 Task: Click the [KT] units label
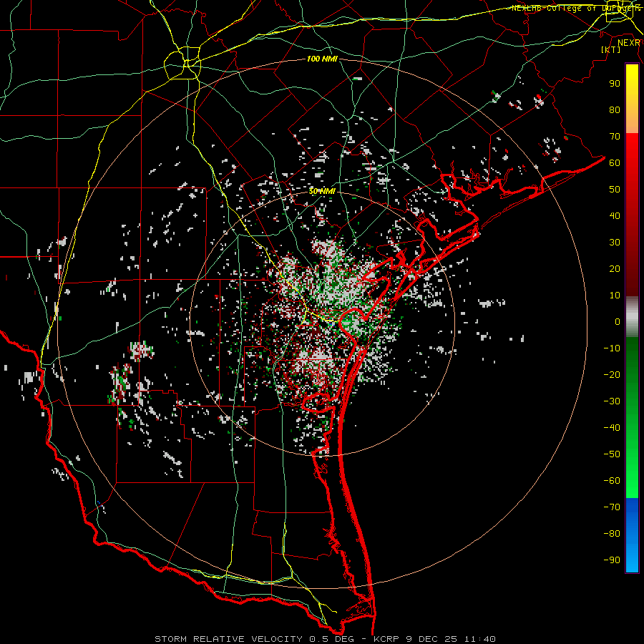point(610,49)
